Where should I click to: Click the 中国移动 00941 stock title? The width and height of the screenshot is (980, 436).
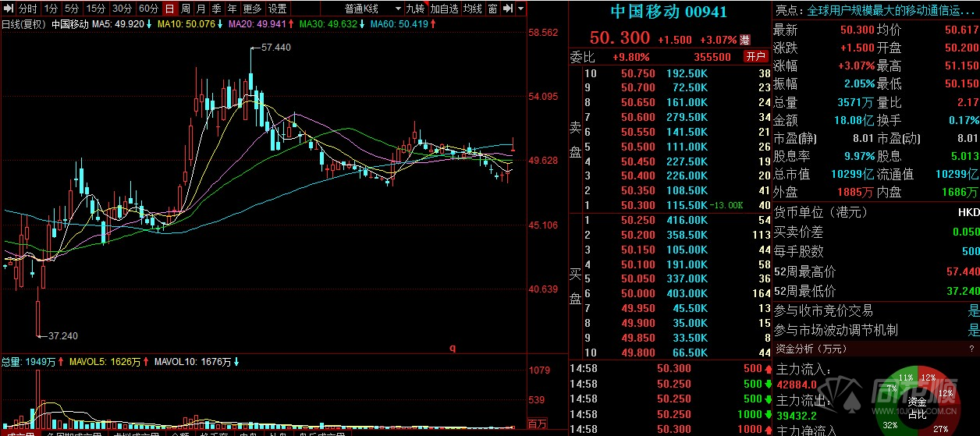point(669,12)
